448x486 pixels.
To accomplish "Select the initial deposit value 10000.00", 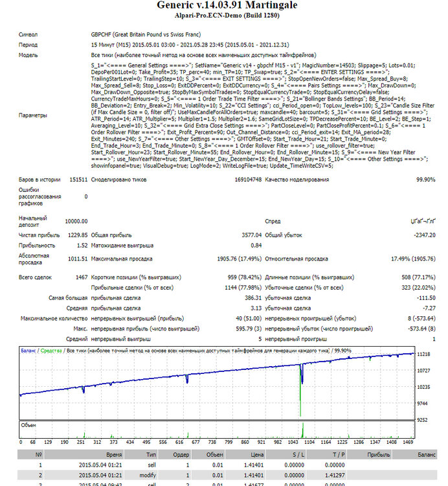I will tap(76, 222).
